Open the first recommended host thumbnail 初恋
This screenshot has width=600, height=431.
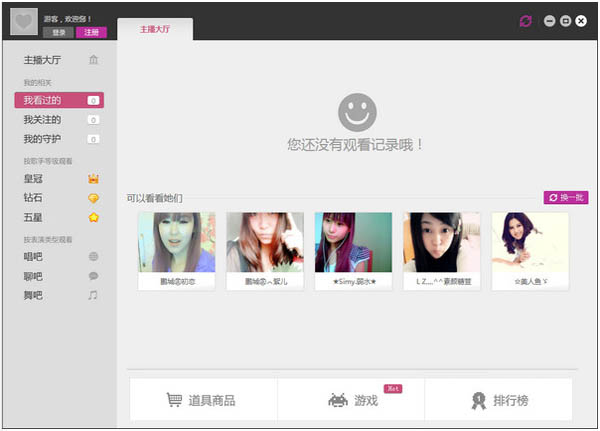176,242
